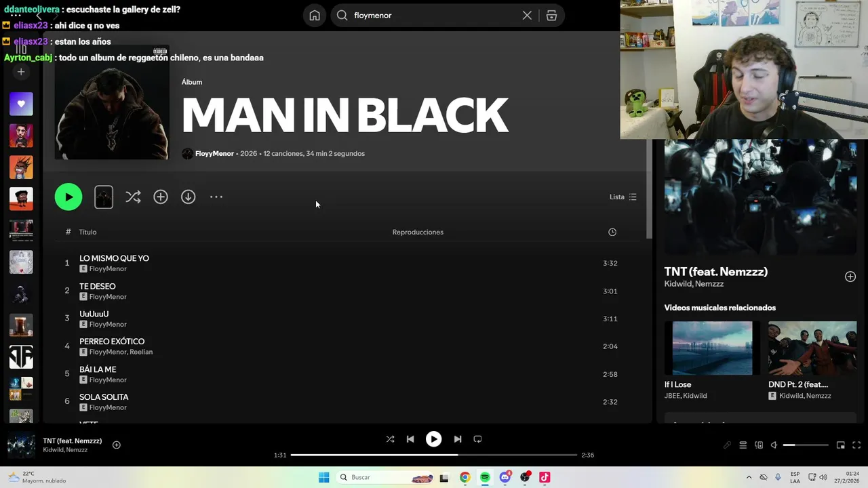Sort tracks by Título column
The image size is (868, 488).
click(x=87, y=232)
